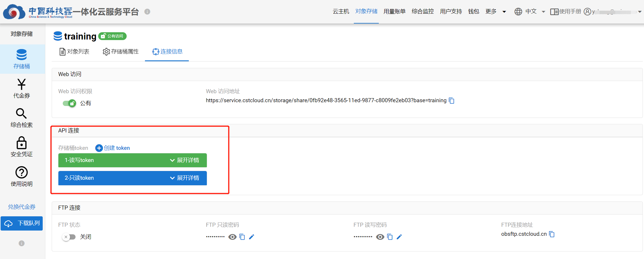This screenshot has height=259, width=644.
Task: Open the 代金券 voucher sidebar icon
Action: 21,84
